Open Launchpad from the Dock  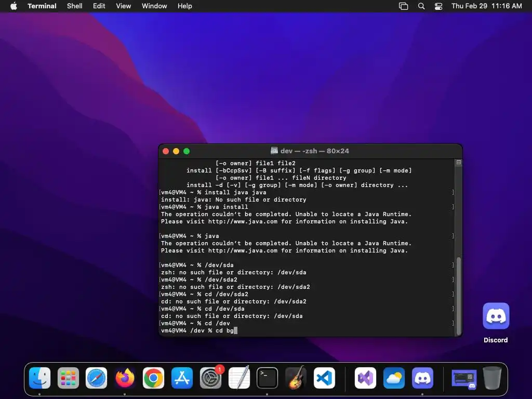click(68, 378)
